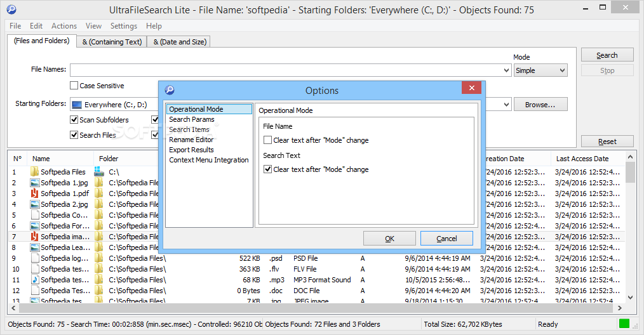This screenshot has height=335, width=644.
Task: Click the PDF icon of Softpedia 1.pdf
Action: (34, 194)
